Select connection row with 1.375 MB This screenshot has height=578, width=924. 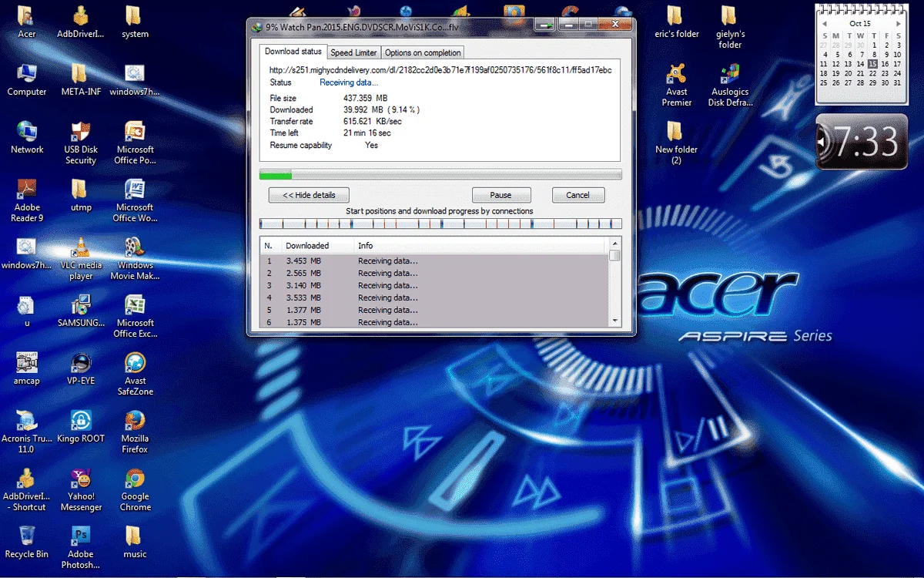(x=434, y=322)
